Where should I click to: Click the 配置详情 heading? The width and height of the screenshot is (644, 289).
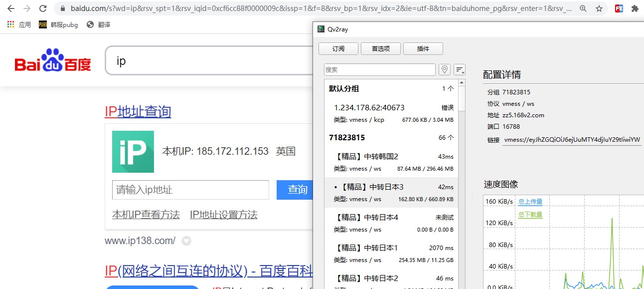click(502, 75)
